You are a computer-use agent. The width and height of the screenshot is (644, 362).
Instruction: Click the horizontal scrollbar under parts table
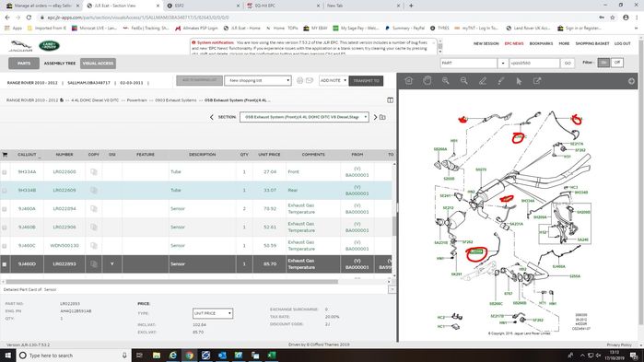click(171, 282)
